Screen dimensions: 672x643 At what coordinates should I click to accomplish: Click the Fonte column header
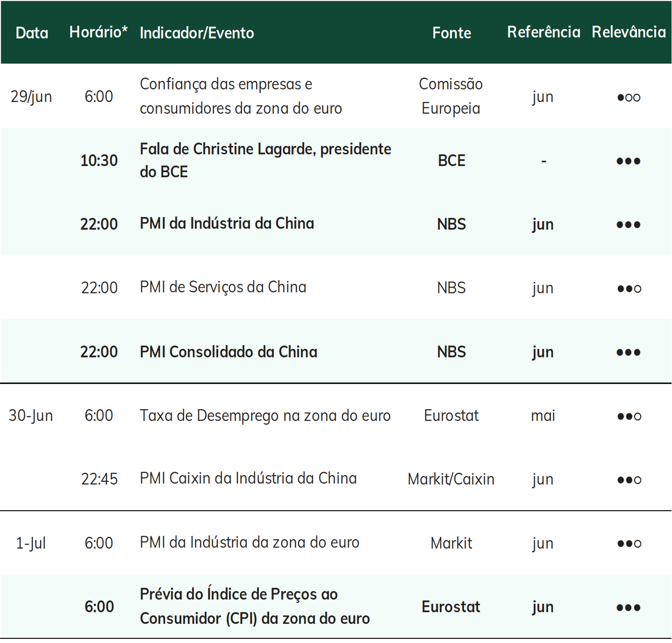451,33
